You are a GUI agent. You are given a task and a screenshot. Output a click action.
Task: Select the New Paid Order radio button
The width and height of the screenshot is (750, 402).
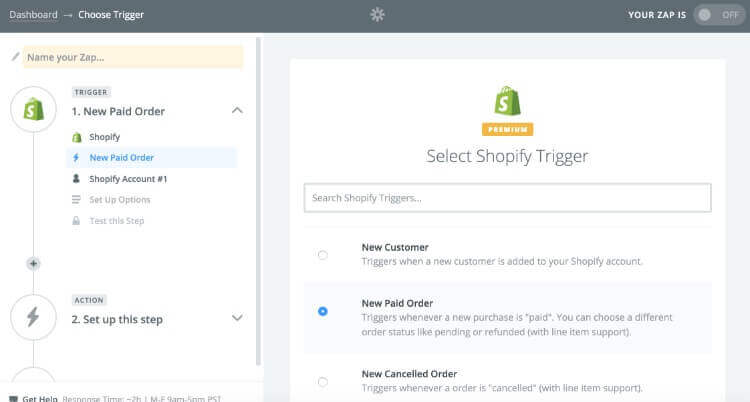(x=322, y=311)
